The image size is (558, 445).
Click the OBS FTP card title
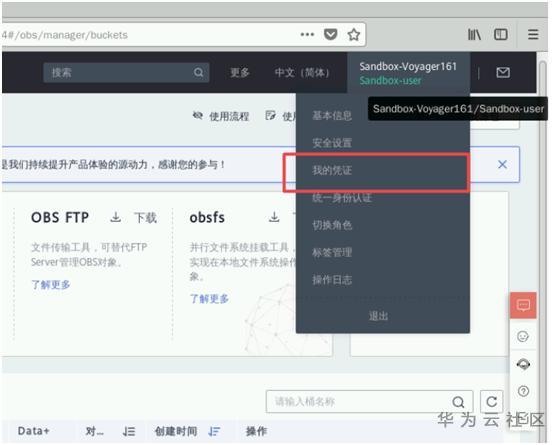point(60,217)
